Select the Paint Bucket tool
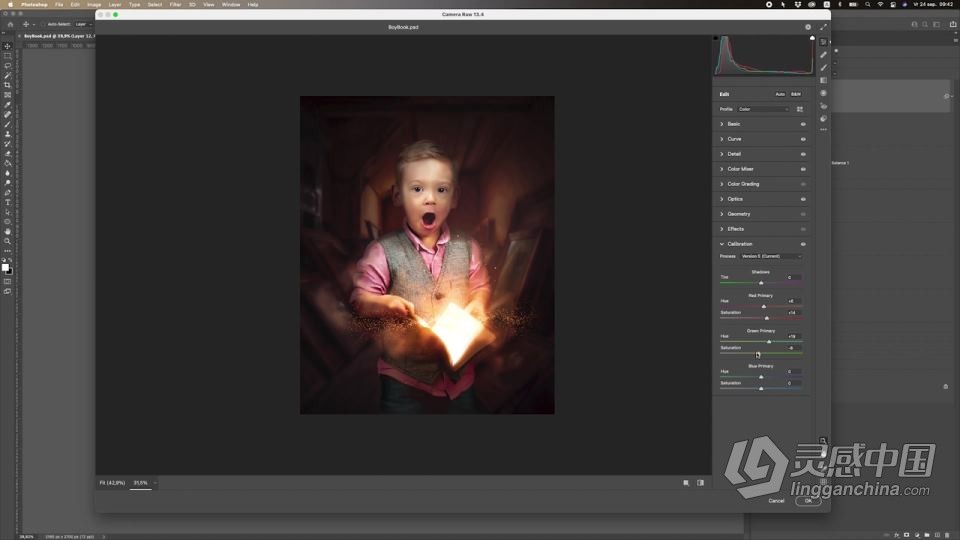The height and width of the screenshot is (540, 960). [7, 163]
